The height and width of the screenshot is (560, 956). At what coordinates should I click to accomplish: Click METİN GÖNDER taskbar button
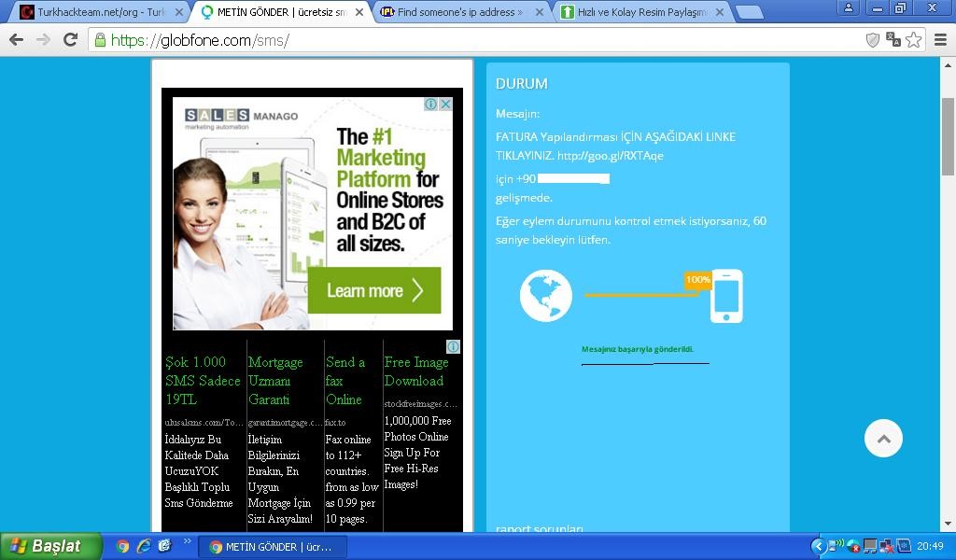click(273, 547)
